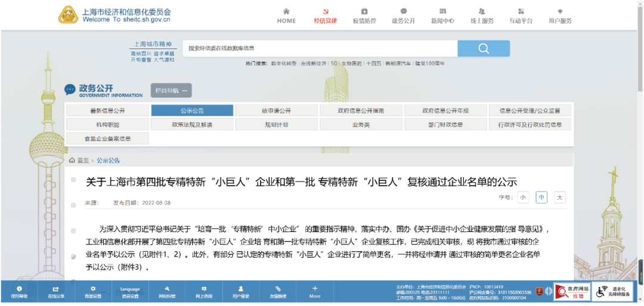The image size is (644, 306).
Task: Open the 互动平台 navigation icon
Action: pos(521,11)
